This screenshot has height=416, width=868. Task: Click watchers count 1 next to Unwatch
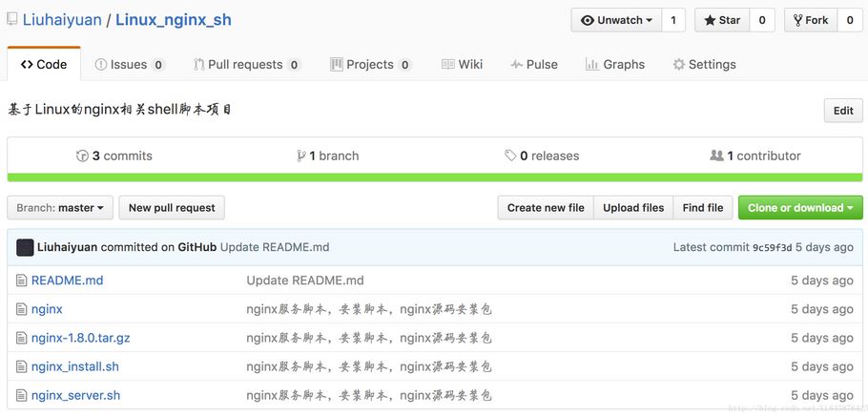tap(673, 20)
